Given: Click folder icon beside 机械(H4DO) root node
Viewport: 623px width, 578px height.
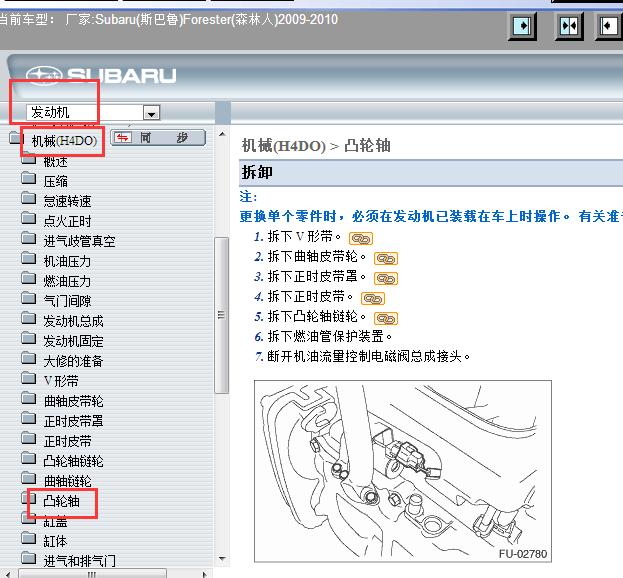Looking at the screenshot, I should click(16, 137).
